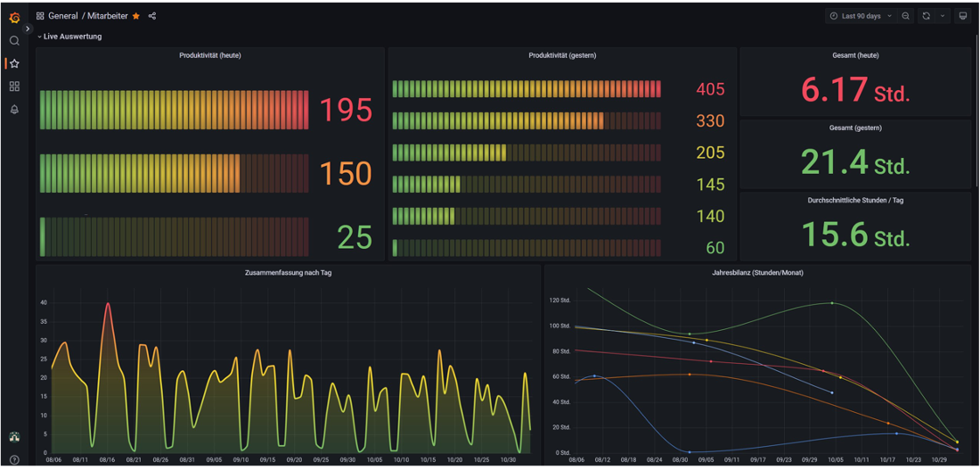This screenshot has height=470, width=980.
Task: Click the user avatar in the sidebar
Action: point(14,437)
